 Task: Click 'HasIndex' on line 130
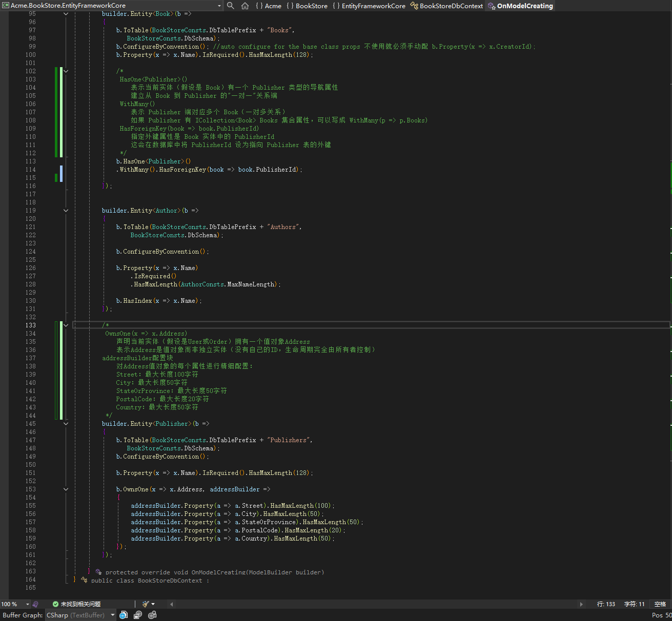click(x=137, y=301)
